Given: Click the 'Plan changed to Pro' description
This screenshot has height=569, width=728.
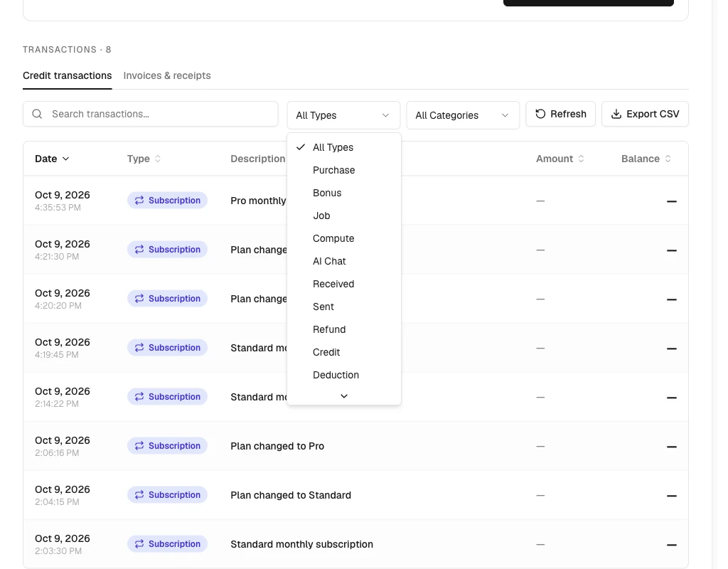Looking at the screenshot, I should [277, 446].
